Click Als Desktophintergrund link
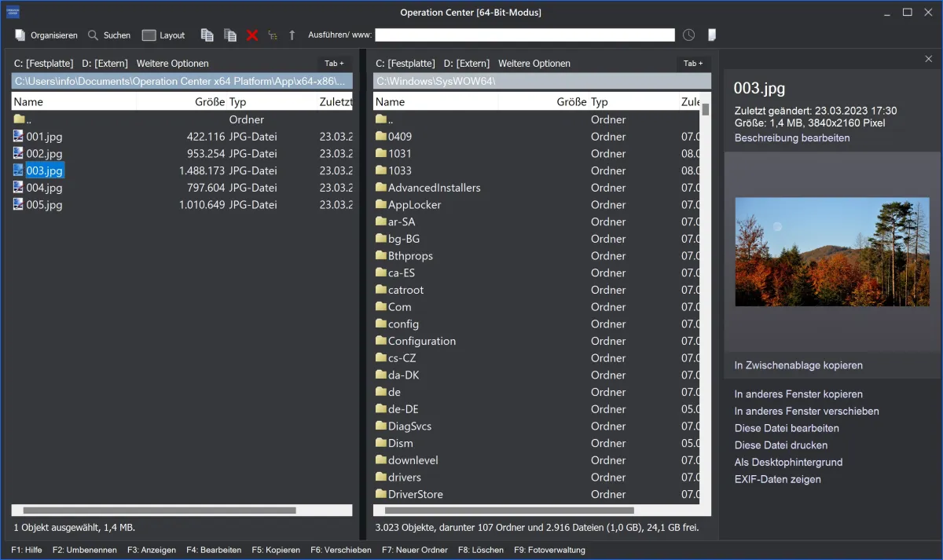This screenshot has height=560, width=943. 788,463
